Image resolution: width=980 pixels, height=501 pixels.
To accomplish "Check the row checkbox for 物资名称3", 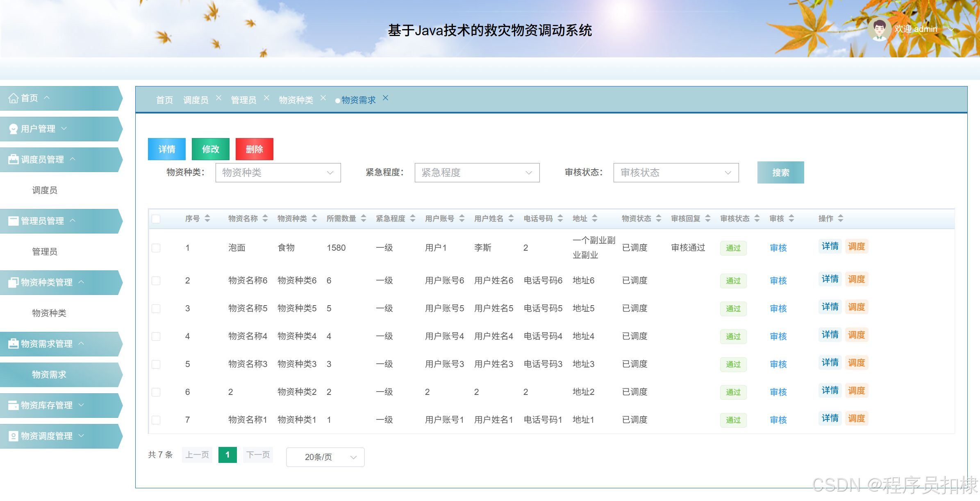I will pyautogui.click(x=156, y=364).
